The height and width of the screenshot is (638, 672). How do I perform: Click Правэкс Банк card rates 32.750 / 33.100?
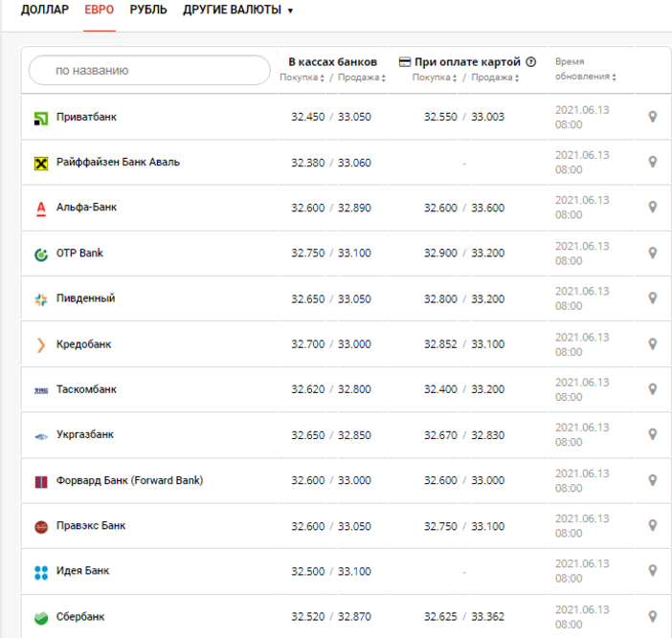click(x=464, y=526)
